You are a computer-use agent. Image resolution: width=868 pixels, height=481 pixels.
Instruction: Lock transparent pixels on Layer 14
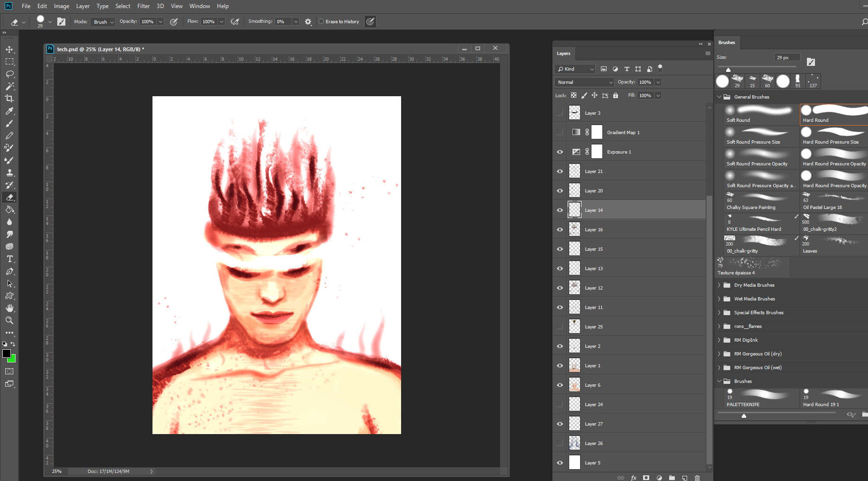[x=573, y=95]
